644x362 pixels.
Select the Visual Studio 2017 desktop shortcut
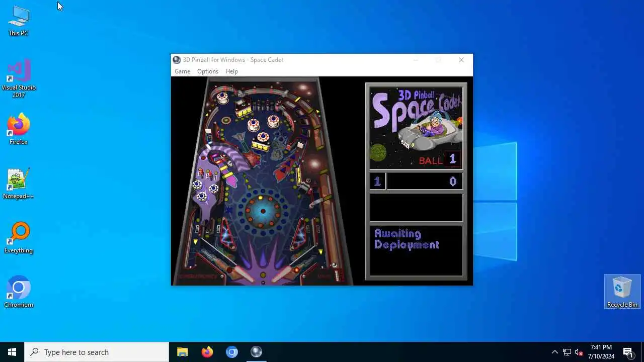pyautogui.click(x=19, y=79)
